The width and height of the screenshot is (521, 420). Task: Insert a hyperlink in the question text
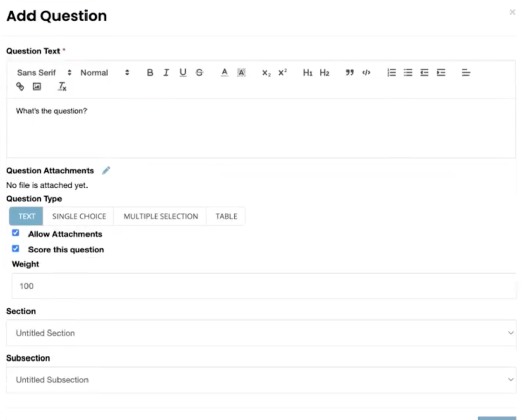pyautogui.click(x=20, y=86)
